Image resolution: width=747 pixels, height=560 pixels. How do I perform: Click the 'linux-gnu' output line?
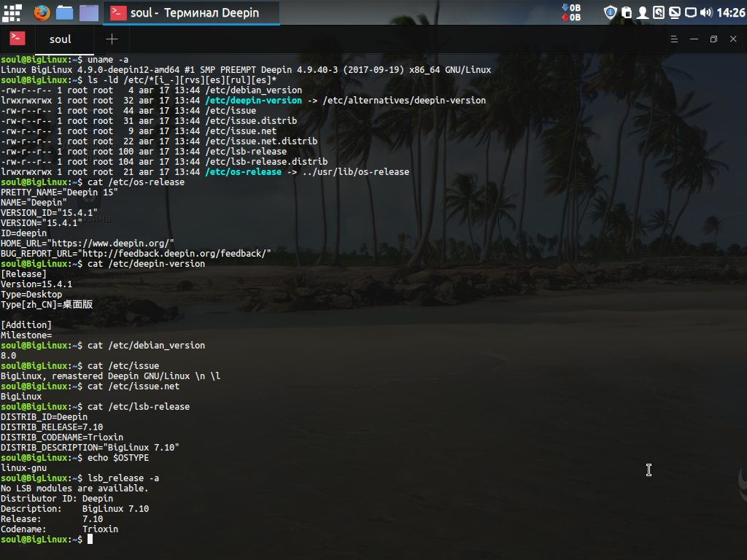pyautogui.click(x=24, y=468)
